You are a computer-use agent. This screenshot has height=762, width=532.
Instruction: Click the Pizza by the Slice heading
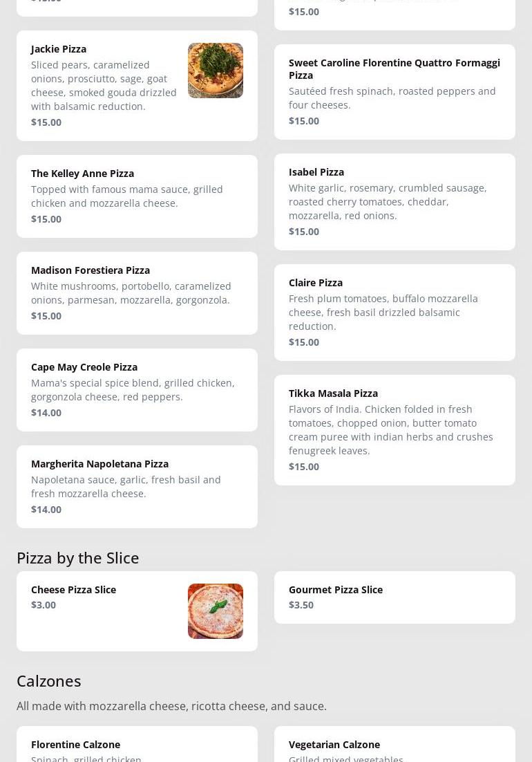point(78,557)
